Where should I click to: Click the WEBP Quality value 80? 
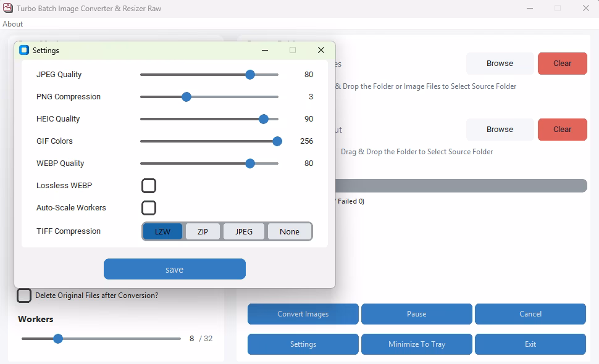(309, 163)
